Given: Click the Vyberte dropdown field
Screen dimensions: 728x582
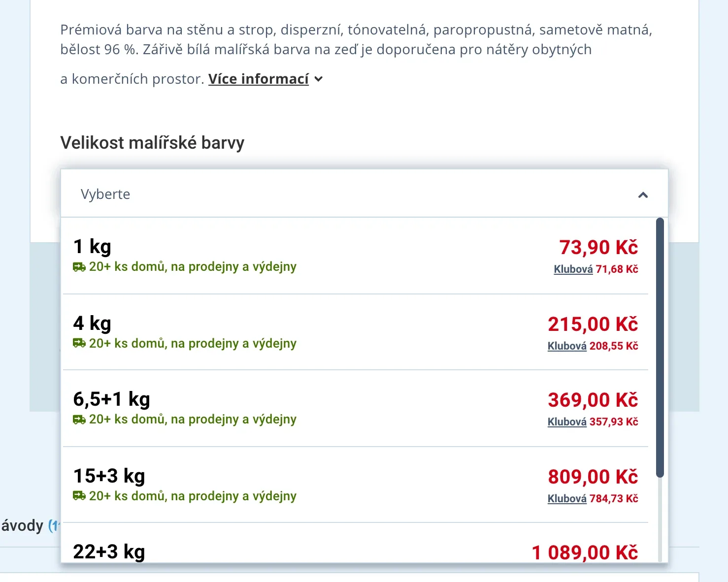Looking at the screenshot, I should pos(364,194).
